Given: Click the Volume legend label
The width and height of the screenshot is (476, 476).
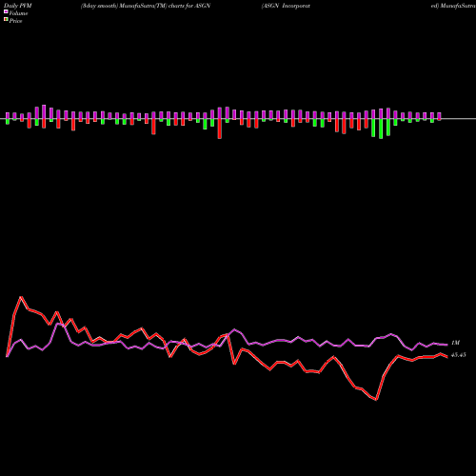Looking at the screenshot, I should (18, 13).
